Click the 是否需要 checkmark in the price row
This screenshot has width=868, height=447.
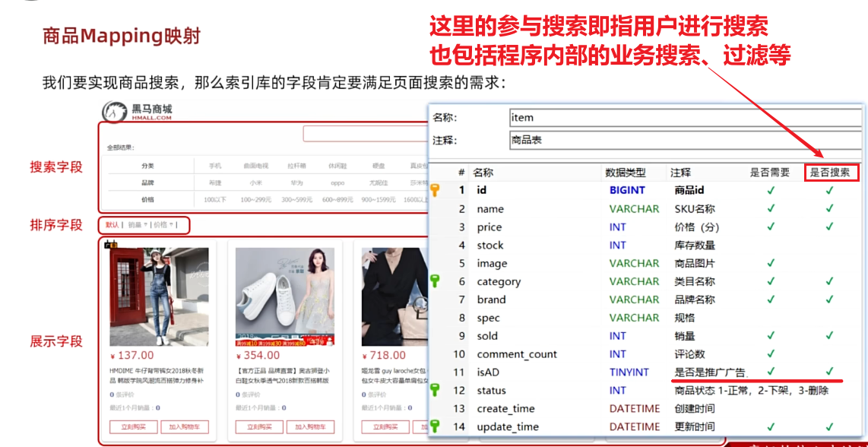click(x=771, y=227)
